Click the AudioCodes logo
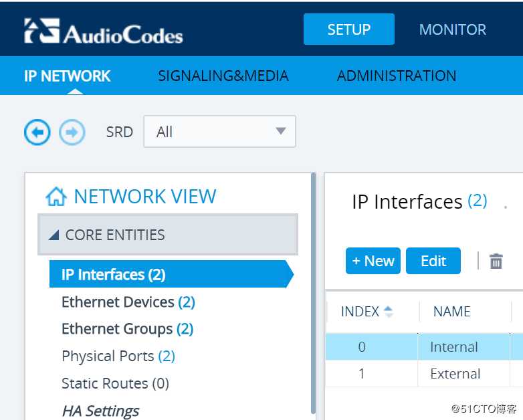Viewport: 523px width, 420px height. coord(104,31)
